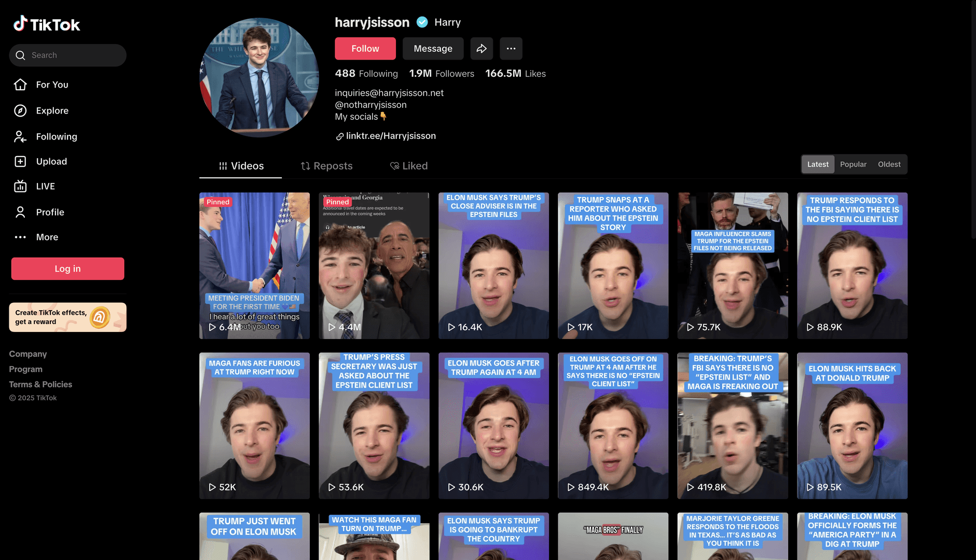Open Profile from the sidebar

coord(50,212)
